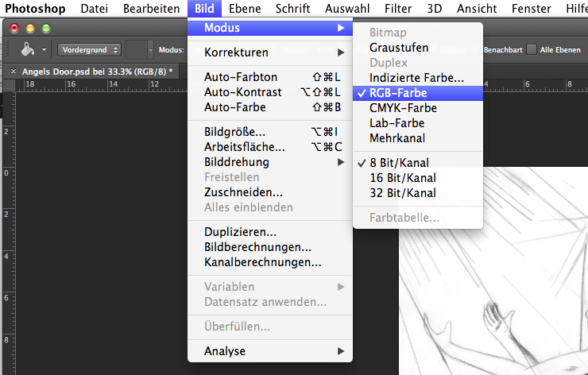Expand the Analyse submenu
Screen dimensions: 588x375
(270, 351)
